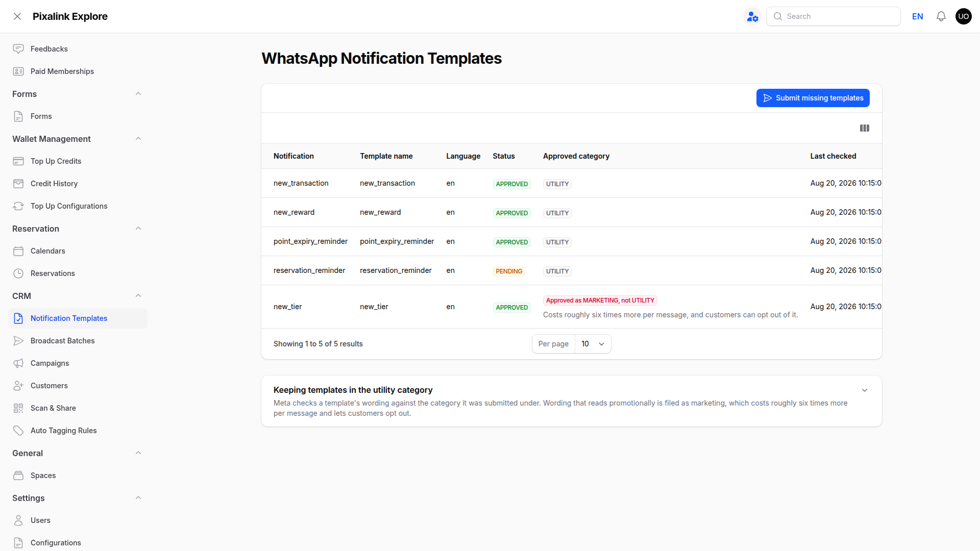980x551 pixels.
Task: Click the Calendars icon
Action: click(18, 251)
